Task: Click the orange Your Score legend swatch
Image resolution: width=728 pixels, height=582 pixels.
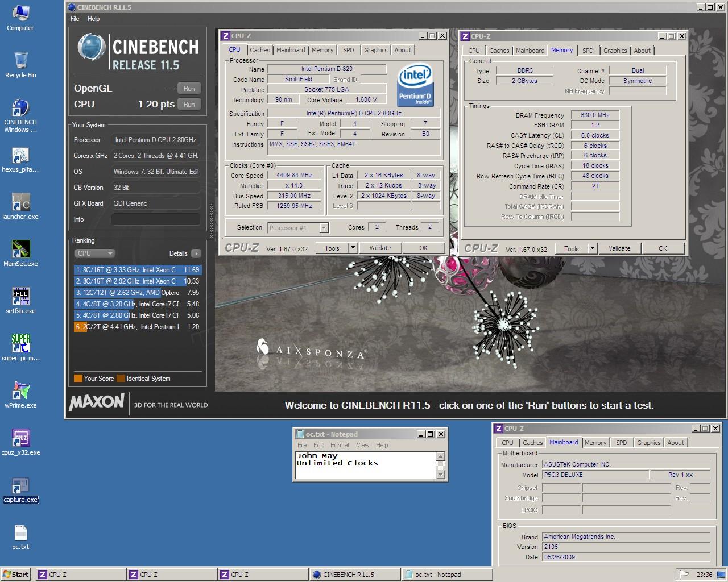Action: click(78, 379)
